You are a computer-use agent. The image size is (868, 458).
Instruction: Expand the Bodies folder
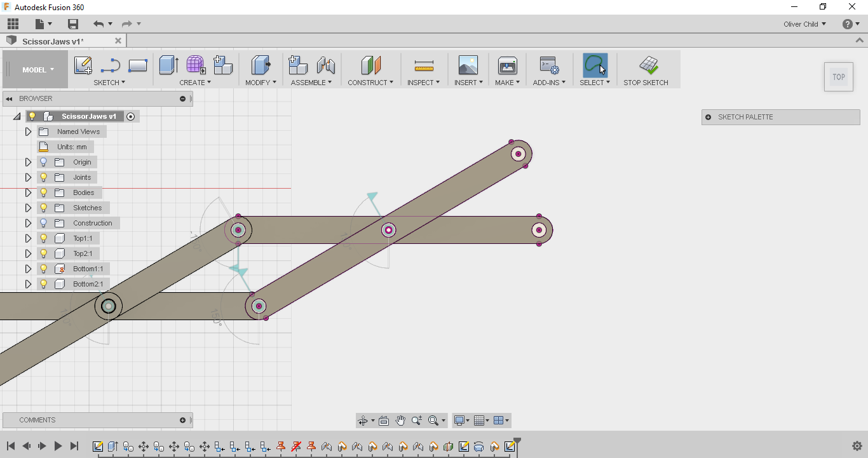tap(28, 192)
